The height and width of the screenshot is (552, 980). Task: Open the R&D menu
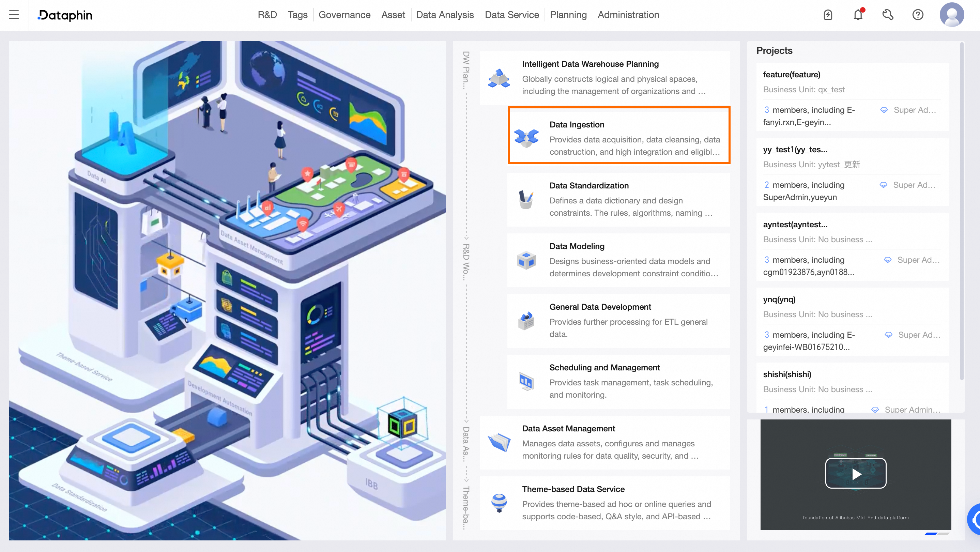pyautogui.click(x=267, y=15)
